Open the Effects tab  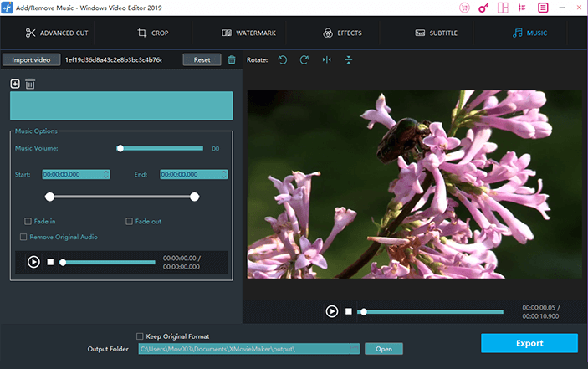[x=342, y=33]
